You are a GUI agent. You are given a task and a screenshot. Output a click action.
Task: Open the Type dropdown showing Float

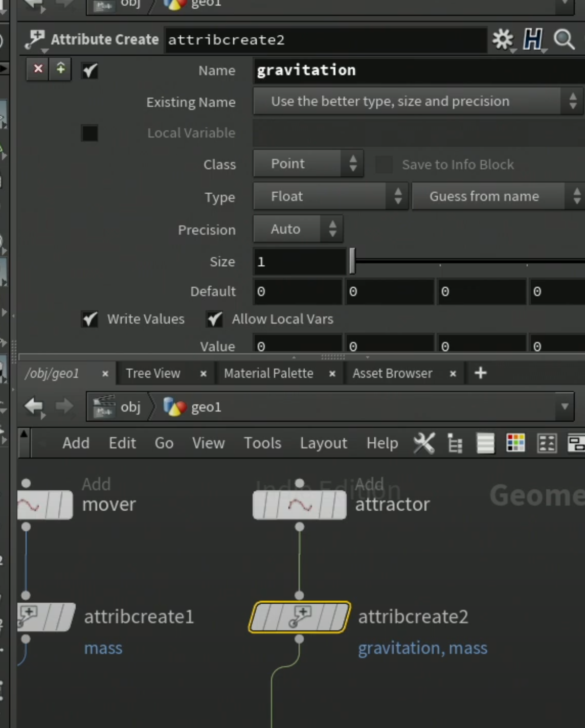[x=330, y=196]
